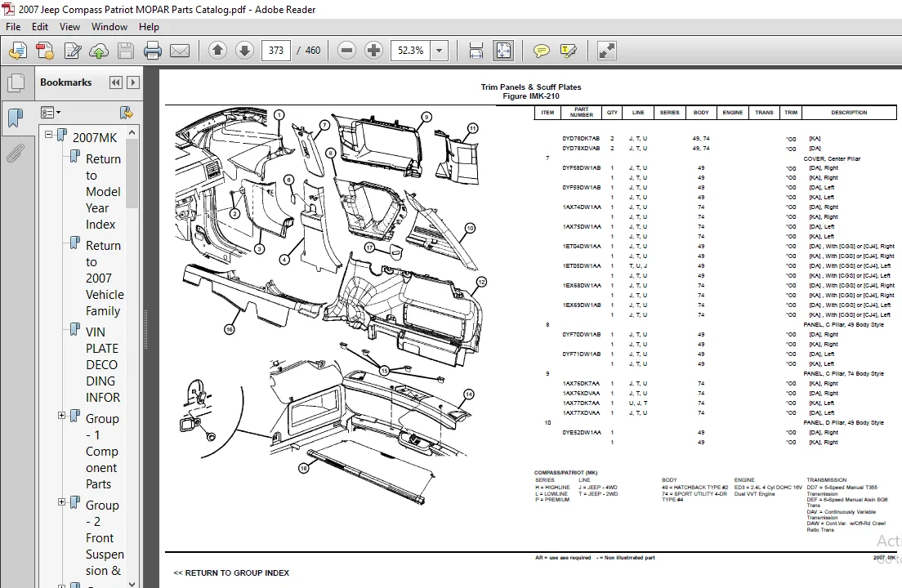Click the bookmarks pane right arrow
The height and width of the screenshot is (588, 902).
pos(133,82)
